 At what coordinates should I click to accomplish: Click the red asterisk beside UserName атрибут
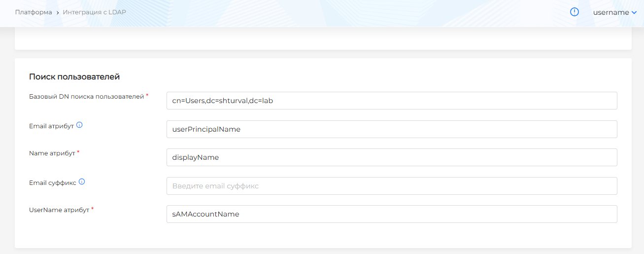click(93, 209)
